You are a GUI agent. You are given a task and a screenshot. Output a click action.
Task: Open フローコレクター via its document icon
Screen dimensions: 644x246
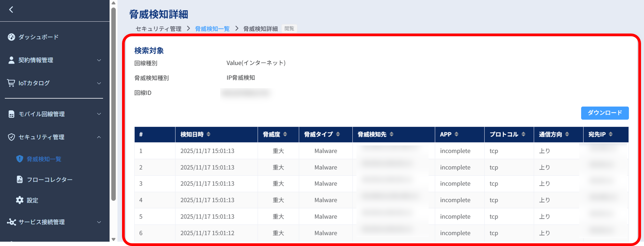pyautogui.click(x=19, y=179)
